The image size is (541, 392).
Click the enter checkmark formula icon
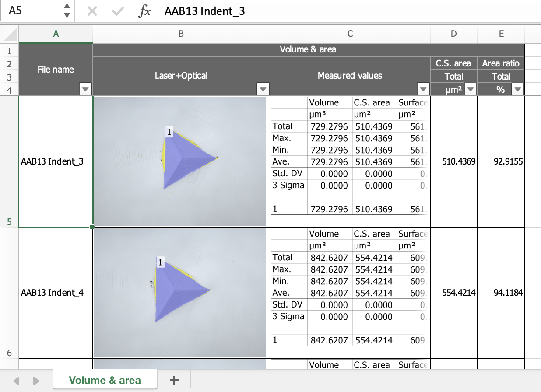(x=118, y=11)
